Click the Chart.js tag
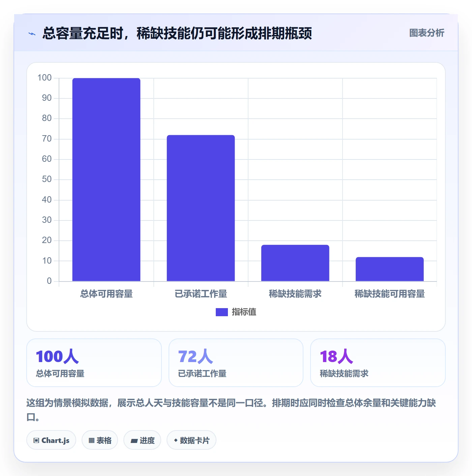472x476 pixels. point(51,440)
